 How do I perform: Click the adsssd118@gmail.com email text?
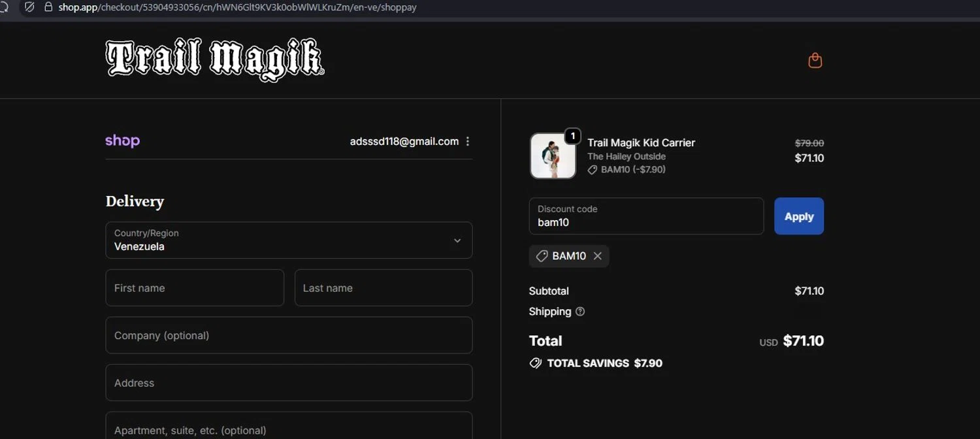[404, 141]
